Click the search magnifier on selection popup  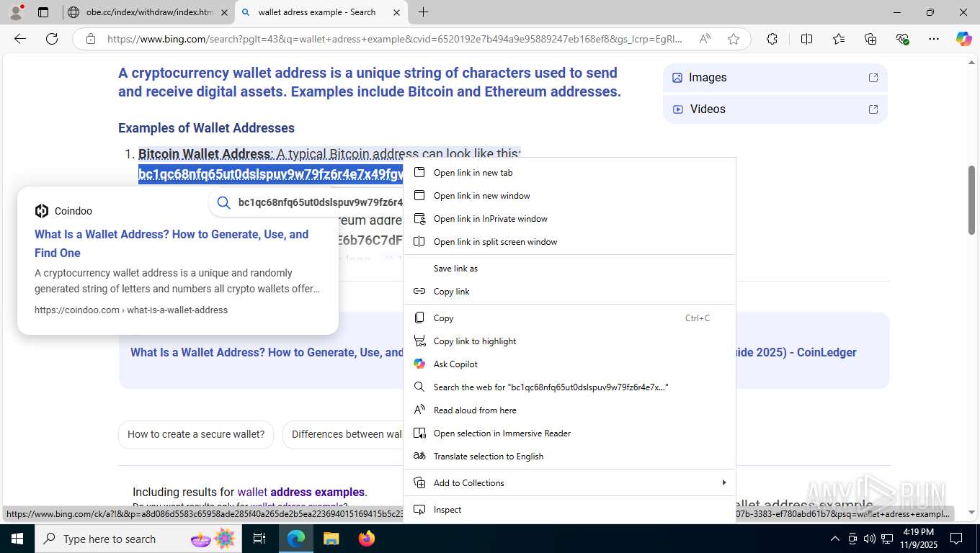pos(224,202)
